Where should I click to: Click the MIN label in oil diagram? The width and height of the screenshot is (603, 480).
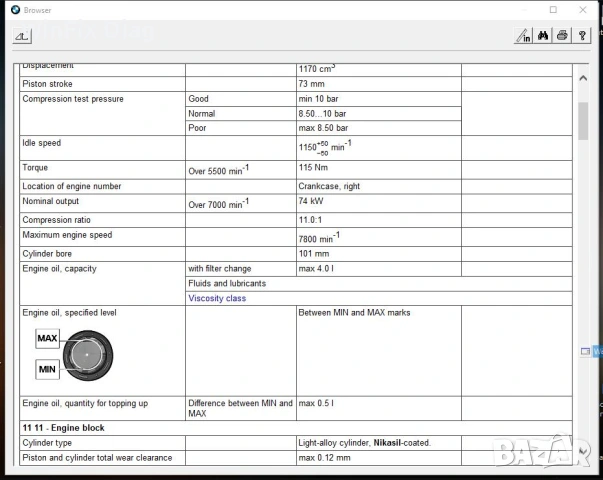47,369
